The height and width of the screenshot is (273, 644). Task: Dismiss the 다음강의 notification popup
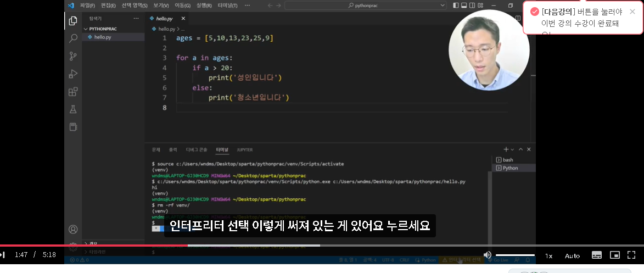point(632,12)
